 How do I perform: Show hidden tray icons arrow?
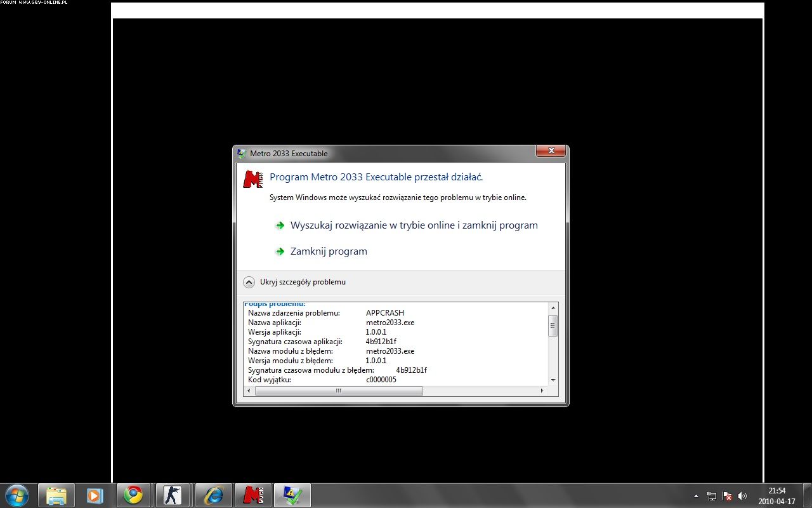click(x=696, y=496)
